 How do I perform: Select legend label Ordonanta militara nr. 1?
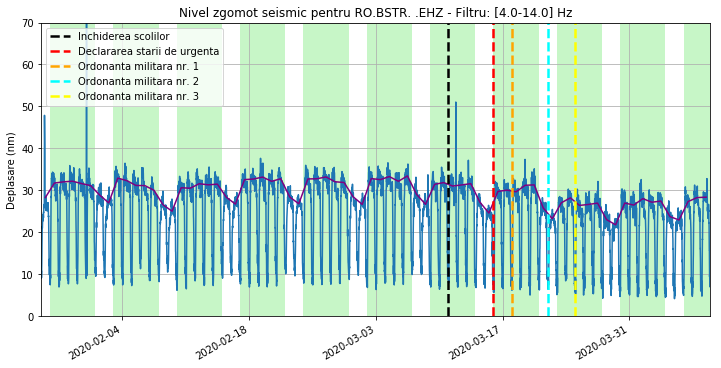click(138, 67)
